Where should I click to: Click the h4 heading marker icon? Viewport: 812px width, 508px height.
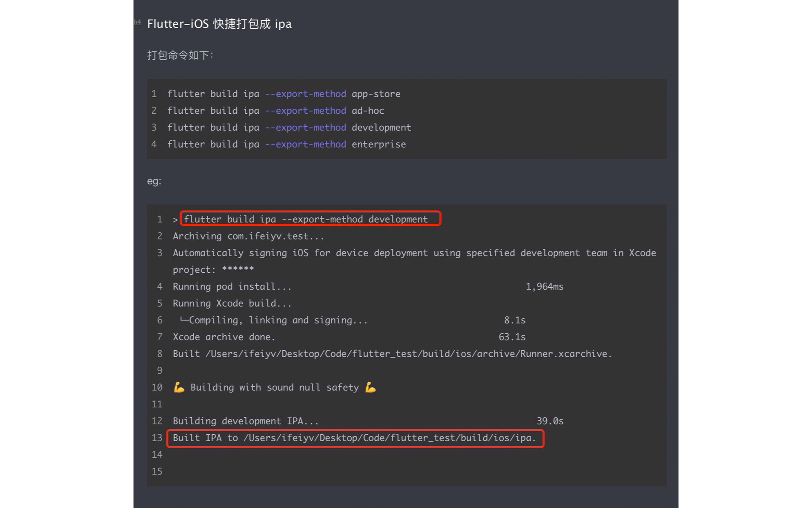tap(137, 22)
